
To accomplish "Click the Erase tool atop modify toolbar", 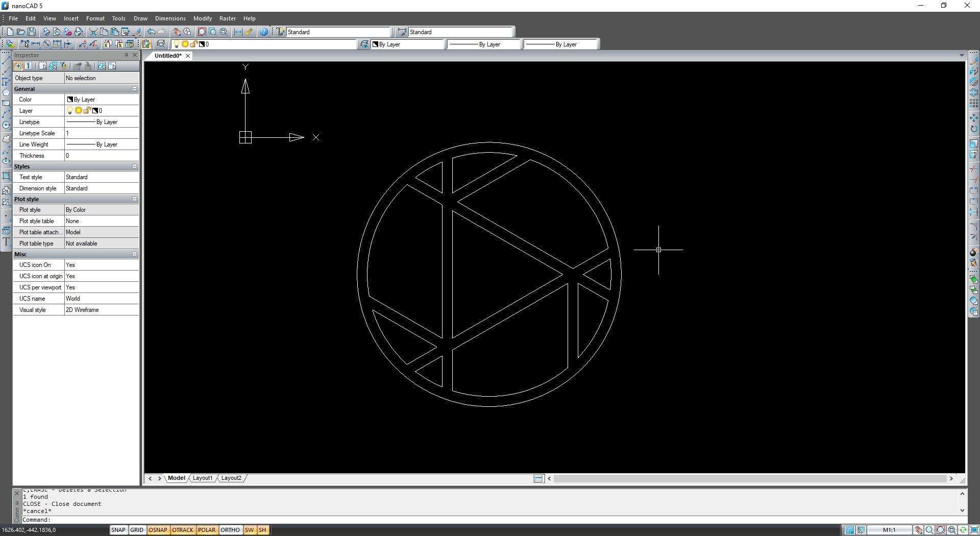I will tap(974, 60).
